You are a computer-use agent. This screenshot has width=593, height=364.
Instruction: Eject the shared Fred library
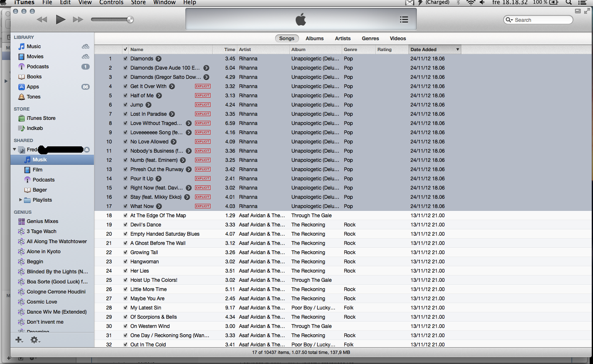(x=87, y=150)
